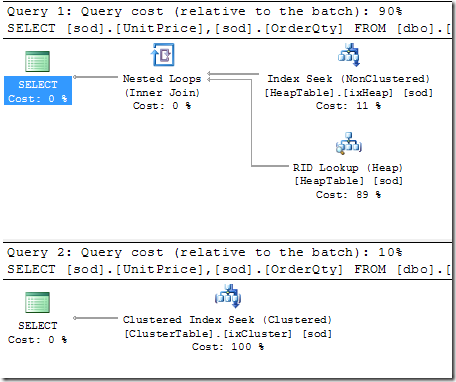456x382 pixels.
Task: Click the [ClusterTable].[ixCluster] seek label
Action: click(x=228, y=333)
